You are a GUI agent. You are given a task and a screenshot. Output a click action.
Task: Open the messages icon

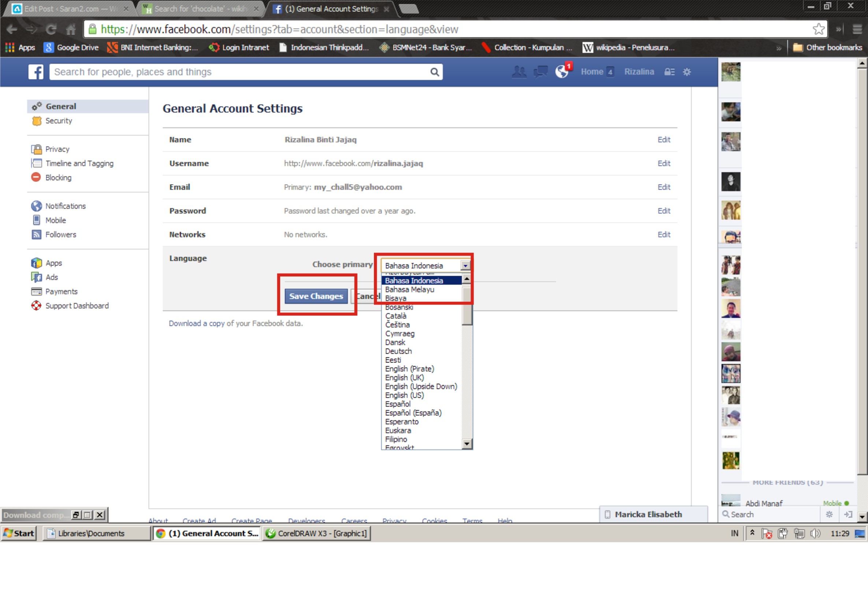[x=540, y=72]
